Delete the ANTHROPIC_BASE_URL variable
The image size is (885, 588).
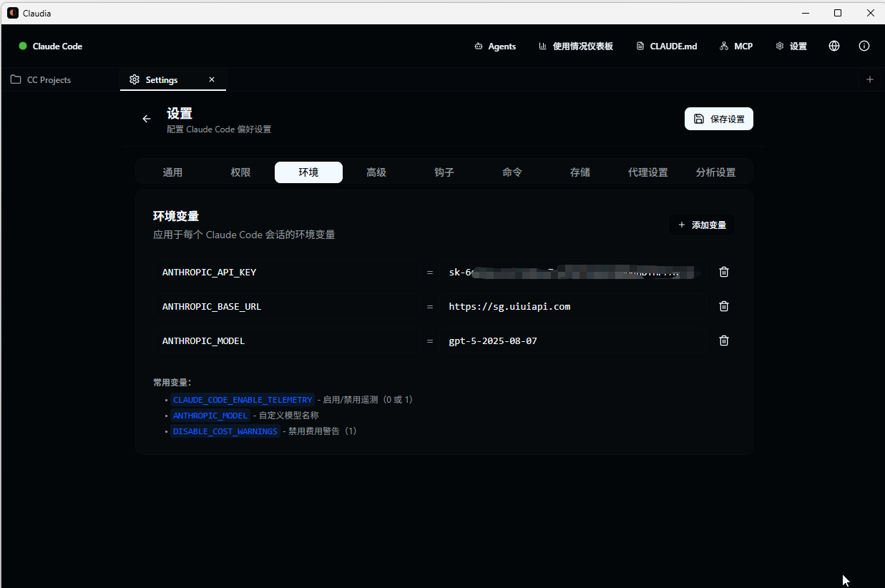pos(724,306)
